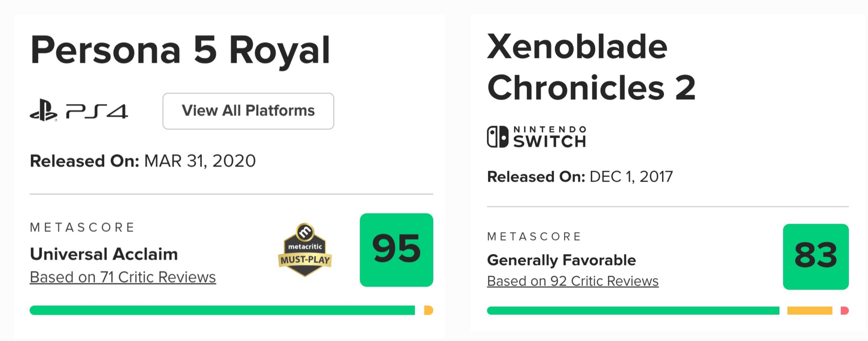Click Universal Acclaim label
Viewport: 868px width, 341px height.
pyautogui.click(x=104, y=254)
